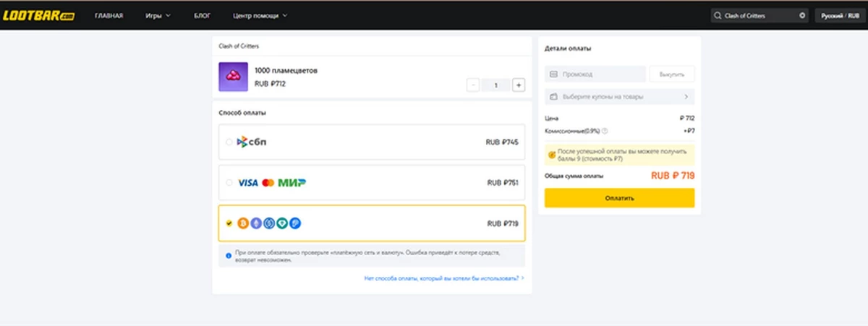This screenshot has height=326, width=868.
Task: Click the МИР card logo
Action: pyautogui.click(x=292, y=183)
